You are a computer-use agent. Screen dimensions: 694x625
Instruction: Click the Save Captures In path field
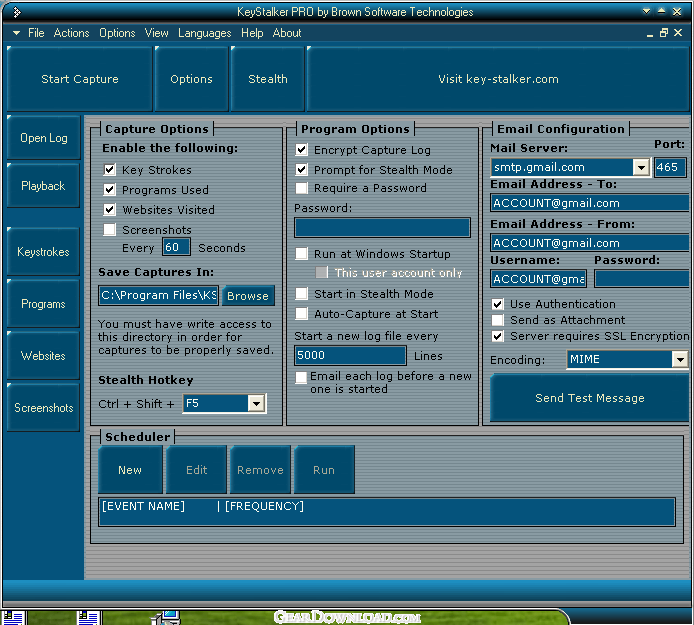[158, 295]
